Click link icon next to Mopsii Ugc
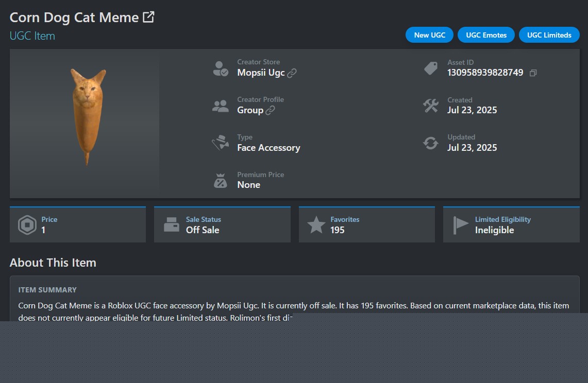 click(x=292, y=73)
